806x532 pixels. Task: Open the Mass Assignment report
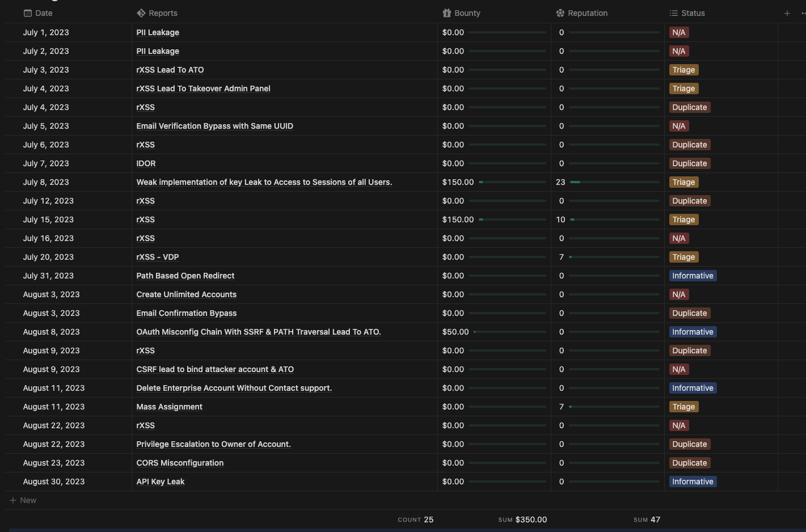169,407
